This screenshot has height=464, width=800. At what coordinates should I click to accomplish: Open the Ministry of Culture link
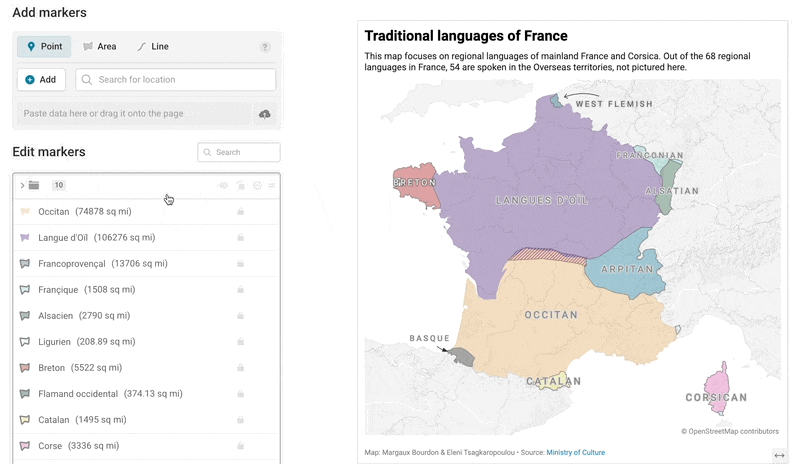coord(576,452)
